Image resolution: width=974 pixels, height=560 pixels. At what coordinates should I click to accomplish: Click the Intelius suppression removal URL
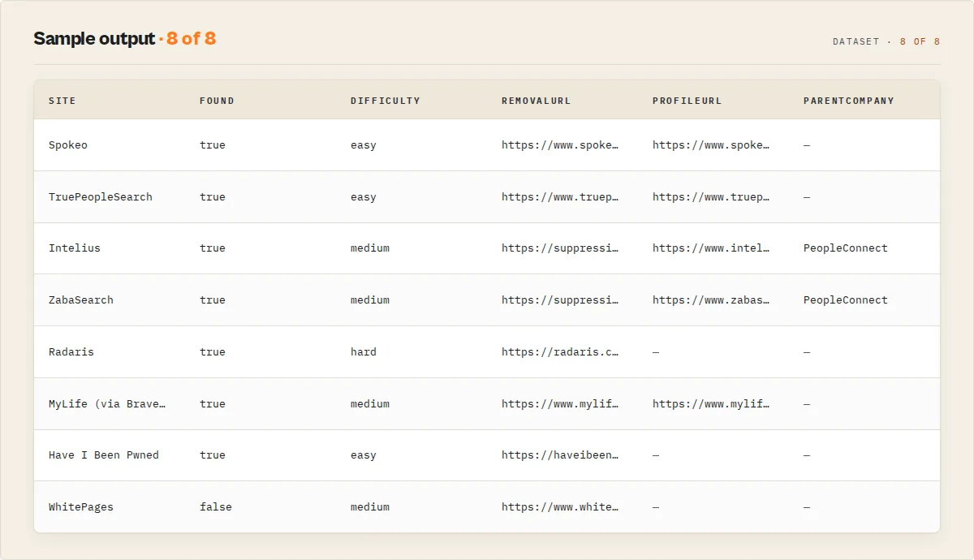pyautogui.click(x=560, y=248)
